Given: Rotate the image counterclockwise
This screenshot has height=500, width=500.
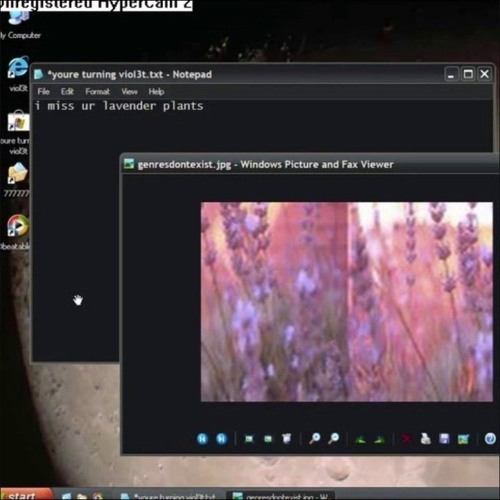Looking at the screenshot, I should (x=380, y=439).
